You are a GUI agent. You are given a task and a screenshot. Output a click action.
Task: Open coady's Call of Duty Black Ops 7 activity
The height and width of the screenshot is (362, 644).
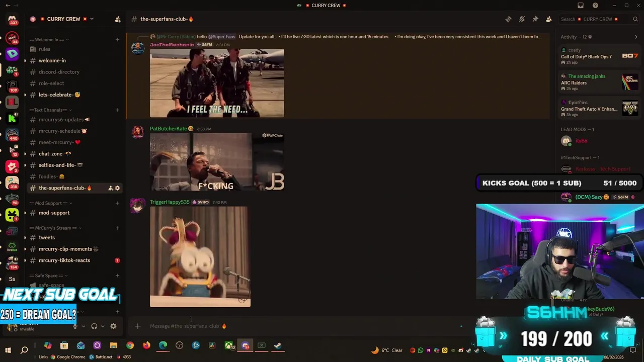[x=599, y=56]
